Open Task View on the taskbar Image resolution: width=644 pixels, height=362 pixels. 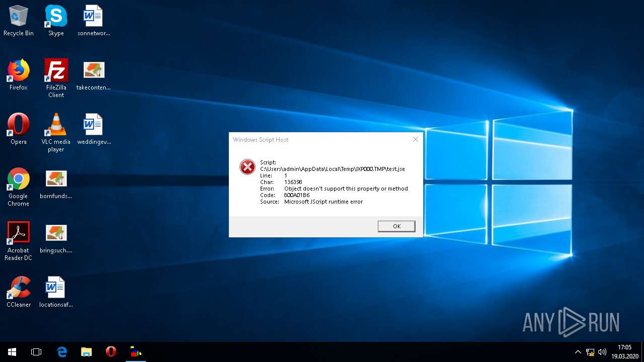[36, 352]
